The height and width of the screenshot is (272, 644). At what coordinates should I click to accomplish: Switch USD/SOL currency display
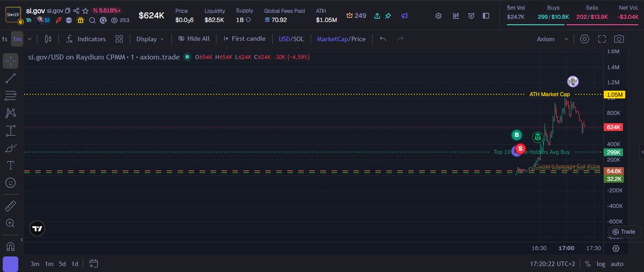tap(291, 39)
